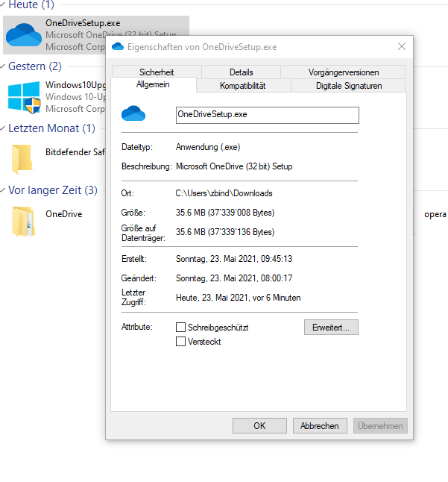Select the Windows10Upgrade icon in the Explorer list

click(x=25, y=97)
